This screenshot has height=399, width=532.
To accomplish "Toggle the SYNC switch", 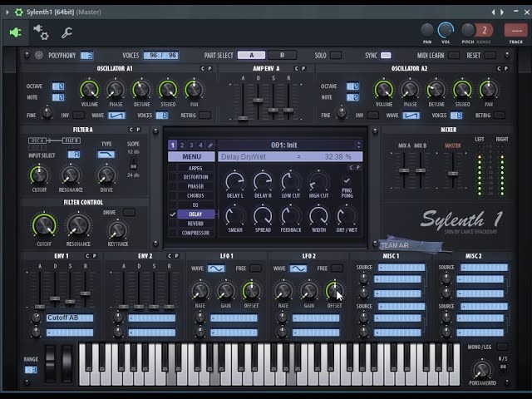I will [x=386, y=56].
